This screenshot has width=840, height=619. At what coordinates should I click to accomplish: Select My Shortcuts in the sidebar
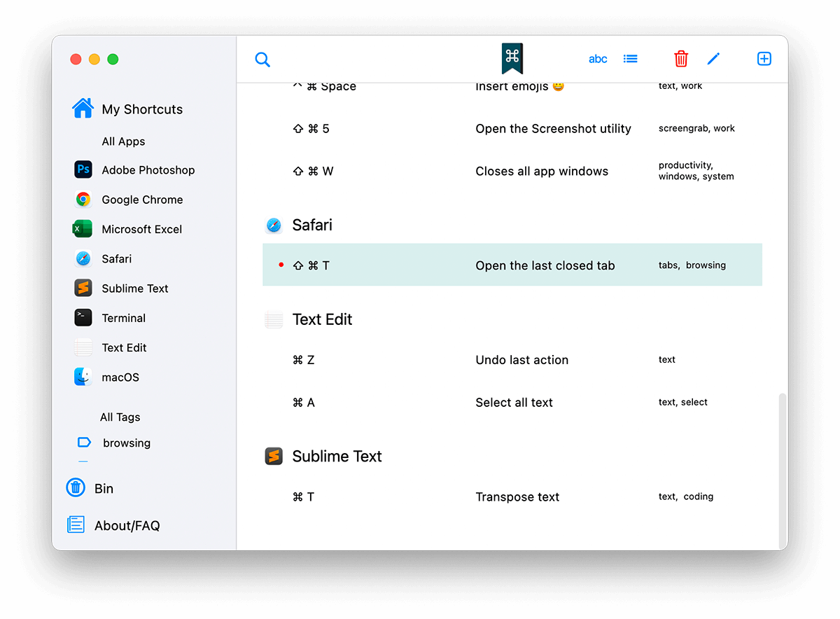142,109
